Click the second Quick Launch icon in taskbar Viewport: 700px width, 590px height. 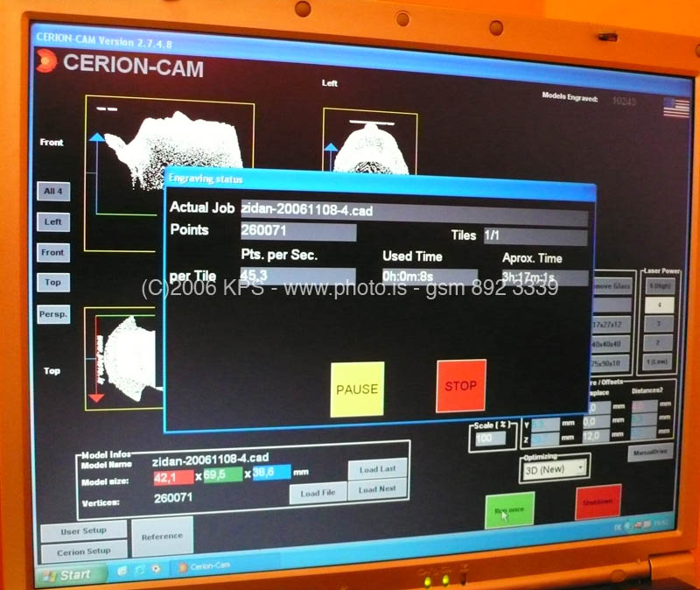139,570
